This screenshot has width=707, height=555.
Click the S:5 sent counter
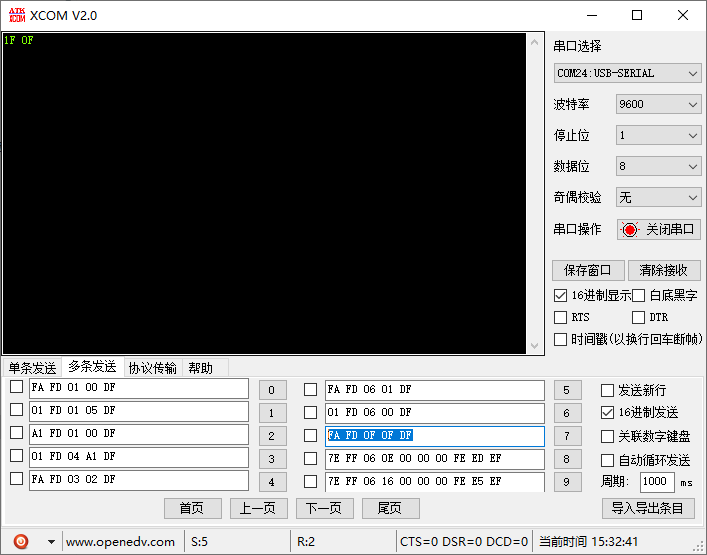coord(199,541)
